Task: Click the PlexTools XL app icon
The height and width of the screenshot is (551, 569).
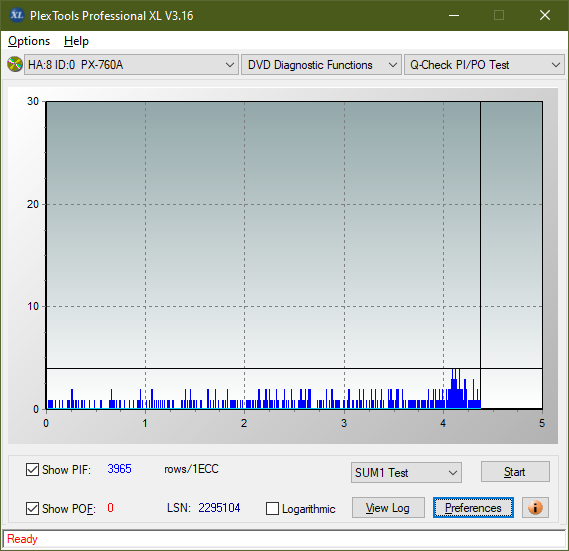Action: (16, 15)
